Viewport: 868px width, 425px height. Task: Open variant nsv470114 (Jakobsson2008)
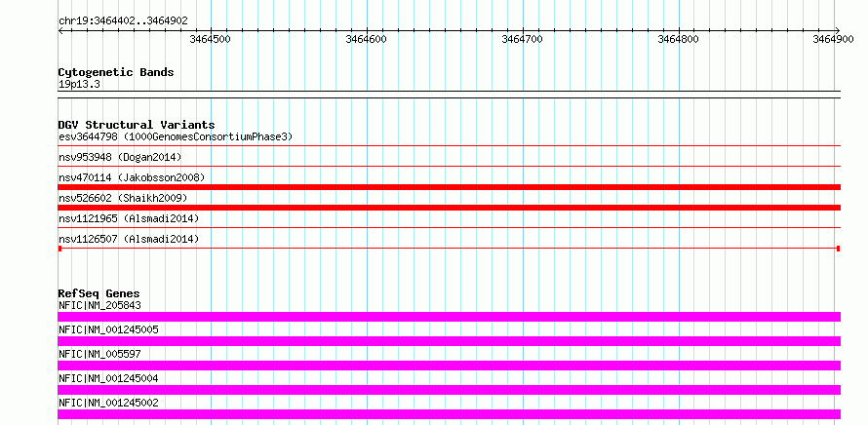click(132, 177)
